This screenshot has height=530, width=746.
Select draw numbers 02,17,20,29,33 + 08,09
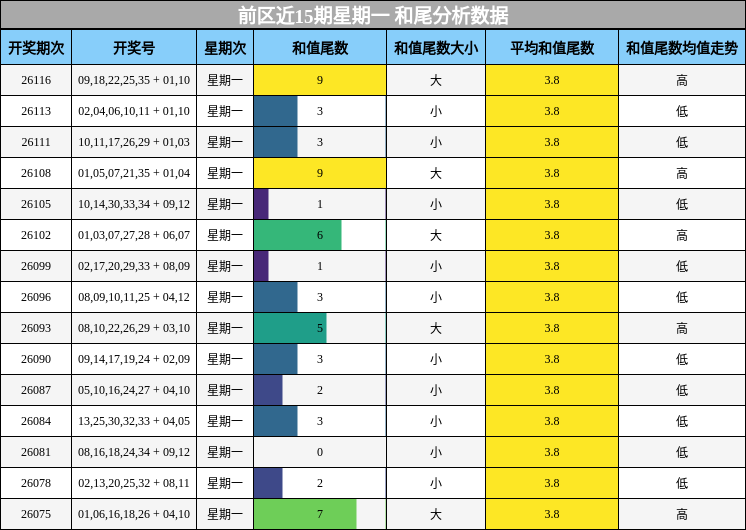134,266
